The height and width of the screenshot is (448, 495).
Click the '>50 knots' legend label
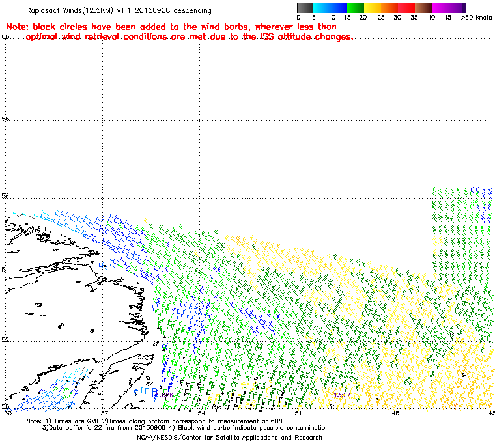pyautogui.click(x=476, y=18)
